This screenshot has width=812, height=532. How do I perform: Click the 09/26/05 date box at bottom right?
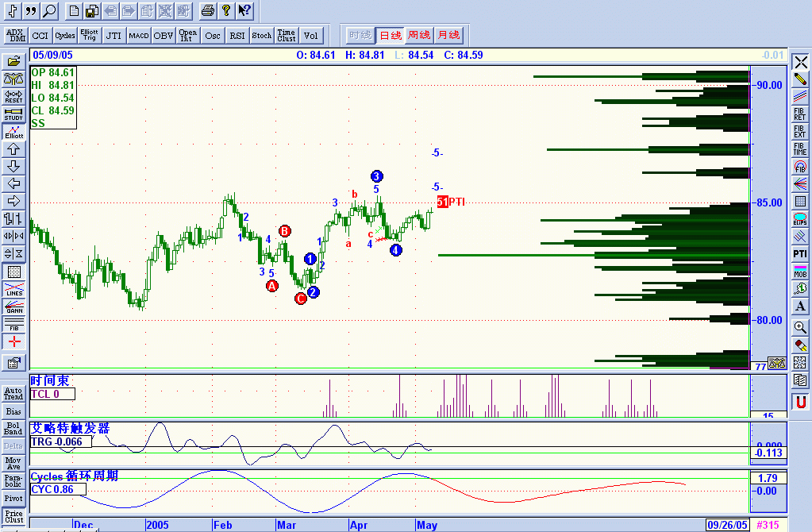727,525
